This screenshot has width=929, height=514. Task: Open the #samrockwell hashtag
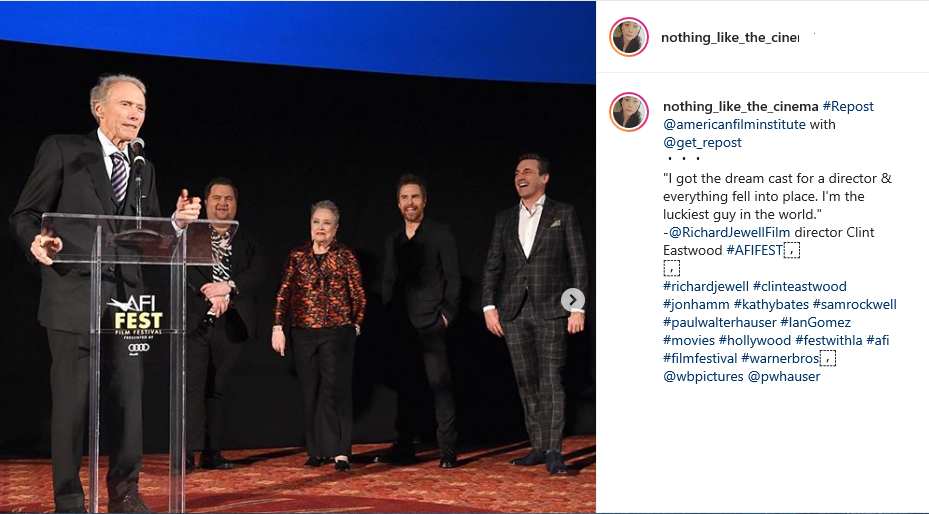pos(854,304)
